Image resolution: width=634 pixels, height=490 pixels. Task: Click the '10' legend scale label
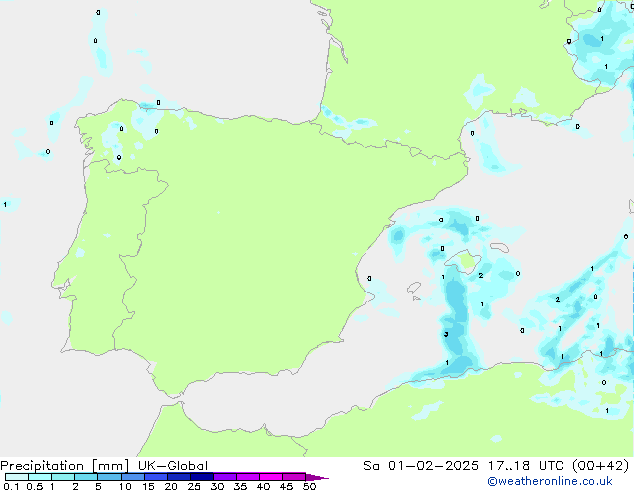[x=125, y=486]
